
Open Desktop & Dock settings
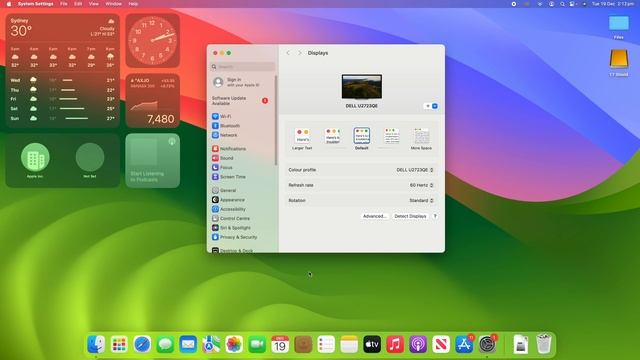[x=232, y=250]
